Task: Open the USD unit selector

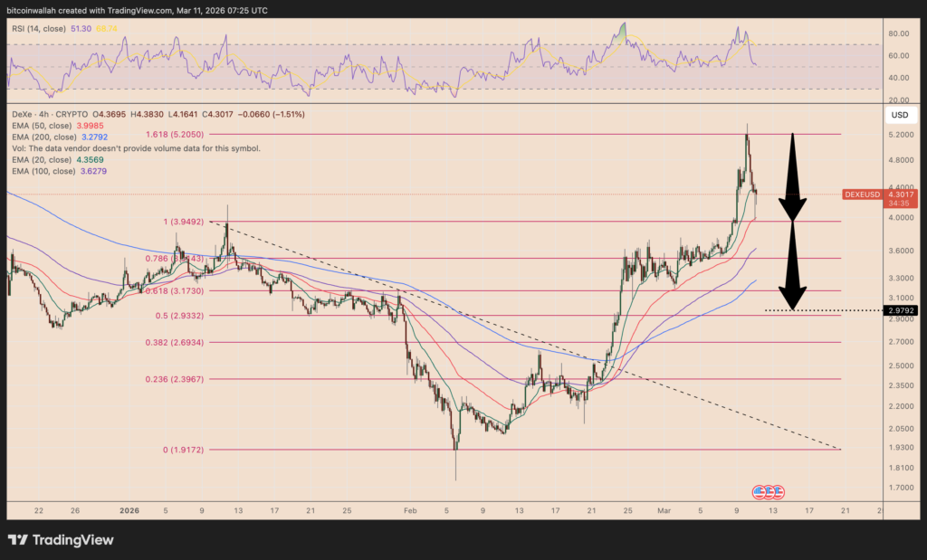Action: tap(902, 115)
